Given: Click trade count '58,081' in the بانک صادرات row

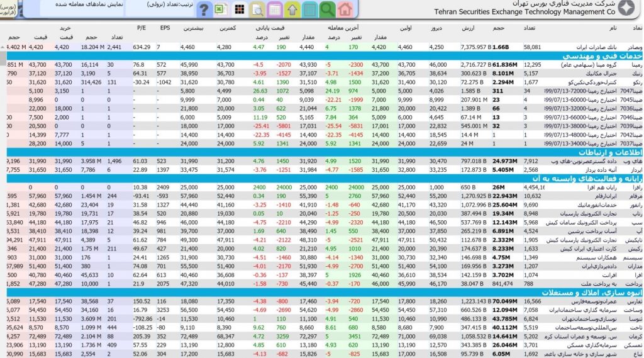Looking at the screenshot, I should click(x=532, y=47).
